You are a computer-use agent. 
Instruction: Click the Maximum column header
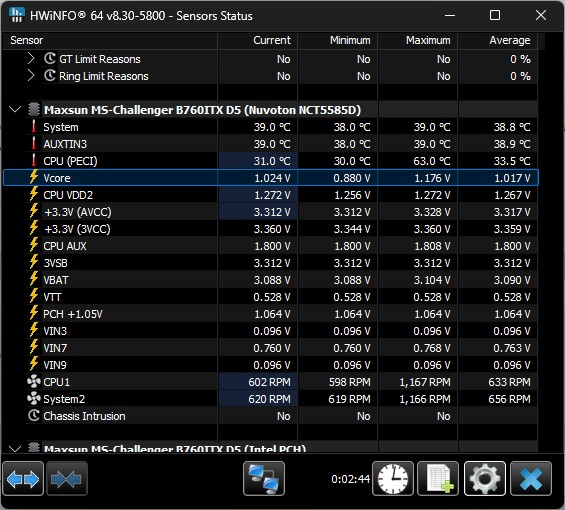[x=428, y=40]
